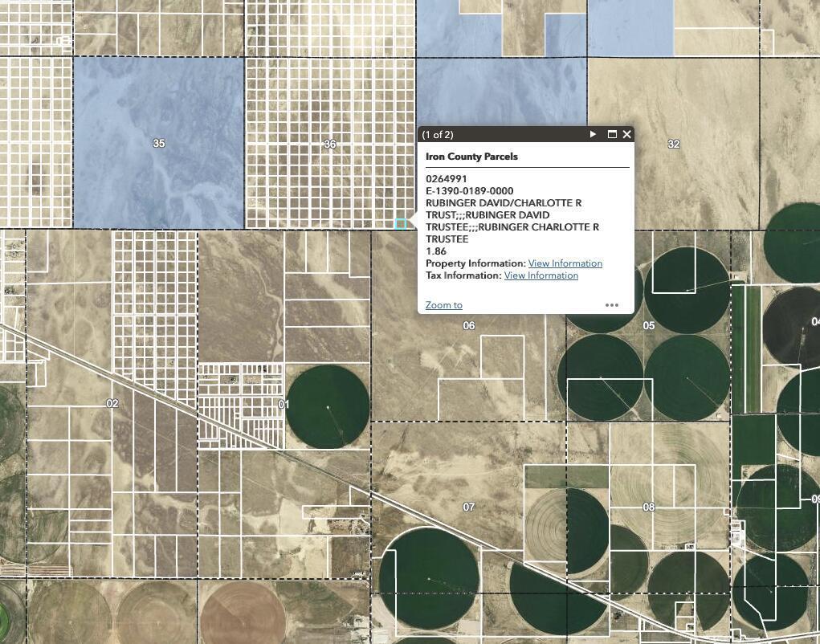Click section 35 label on map
820x644 pixels.
[x=158, y=143]
